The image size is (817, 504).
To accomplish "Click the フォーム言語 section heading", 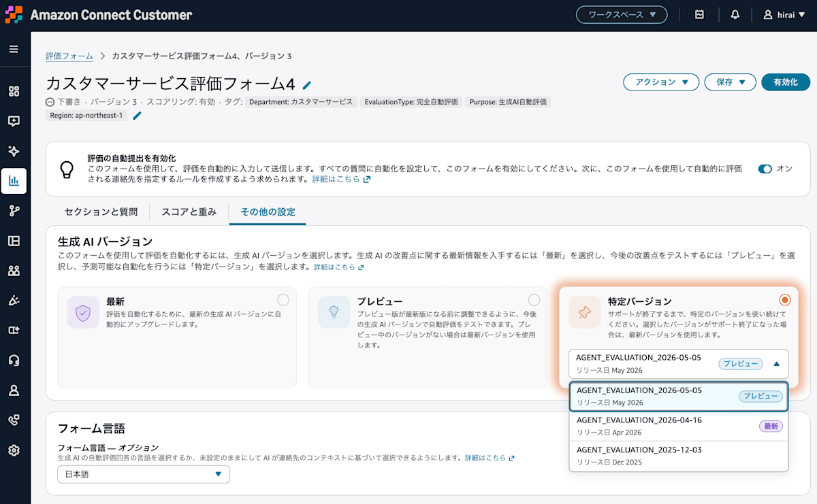I will [x=91, y=429].
